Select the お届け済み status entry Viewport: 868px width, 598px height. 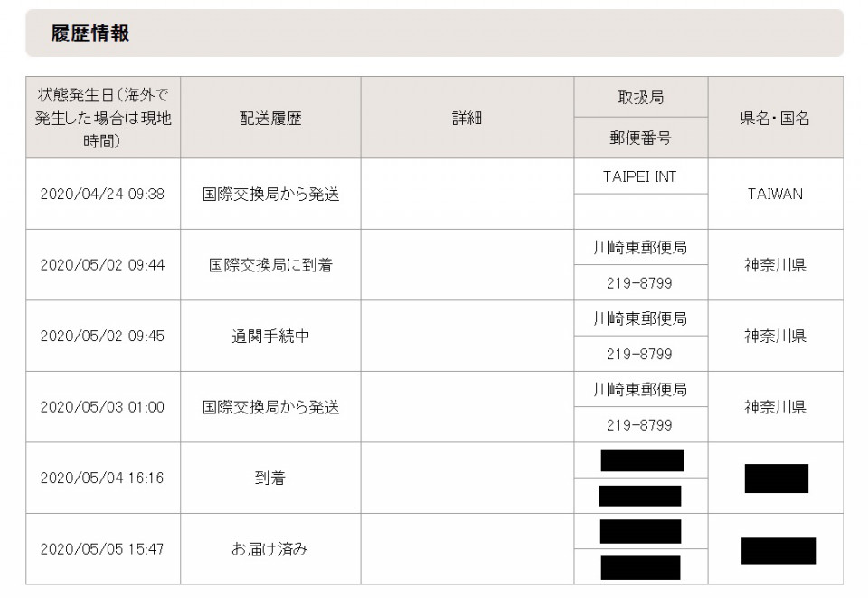(x=270, y=549)
